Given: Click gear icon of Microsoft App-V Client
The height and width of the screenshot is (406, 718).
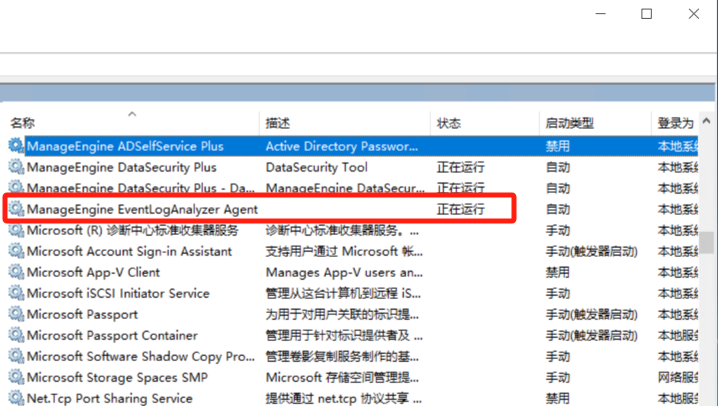Looking at the screenshot, I should tap(16, 272).
